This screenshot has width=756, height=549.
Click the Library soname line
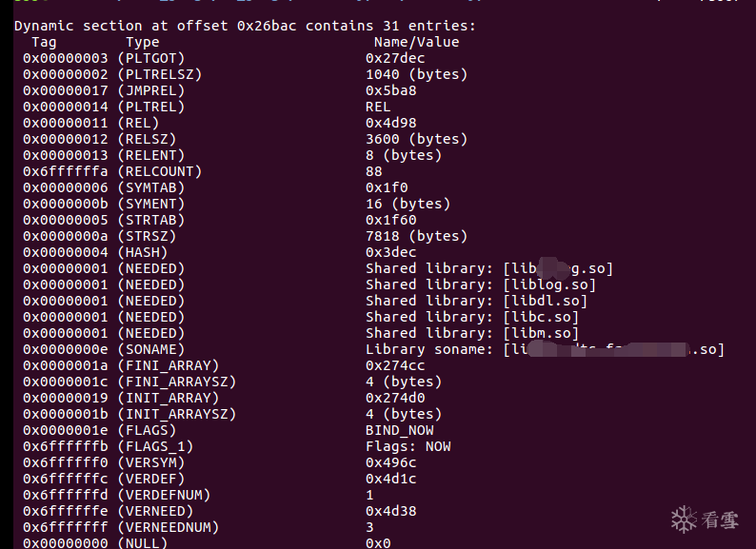pyautogui.click(x=545, y=349)
